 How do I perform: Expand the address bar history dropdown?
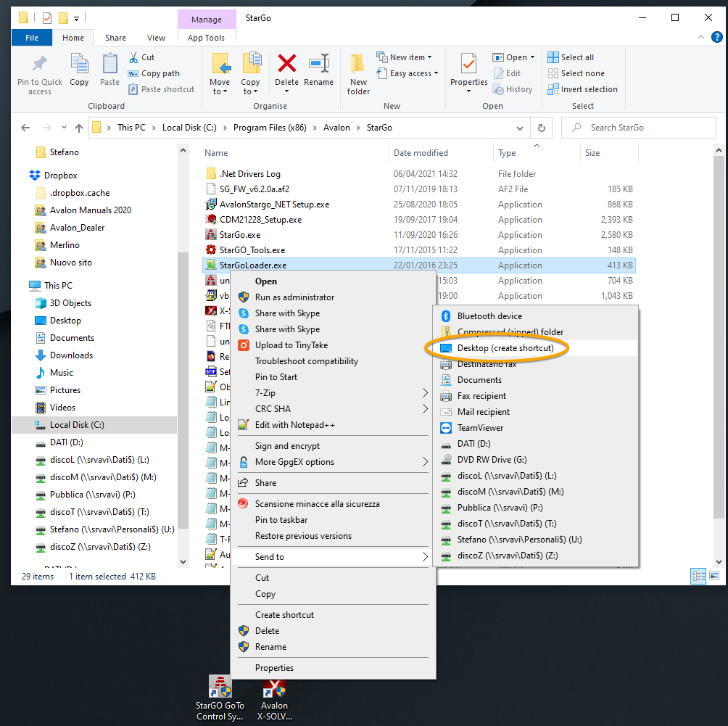click(x=520, y=128)
